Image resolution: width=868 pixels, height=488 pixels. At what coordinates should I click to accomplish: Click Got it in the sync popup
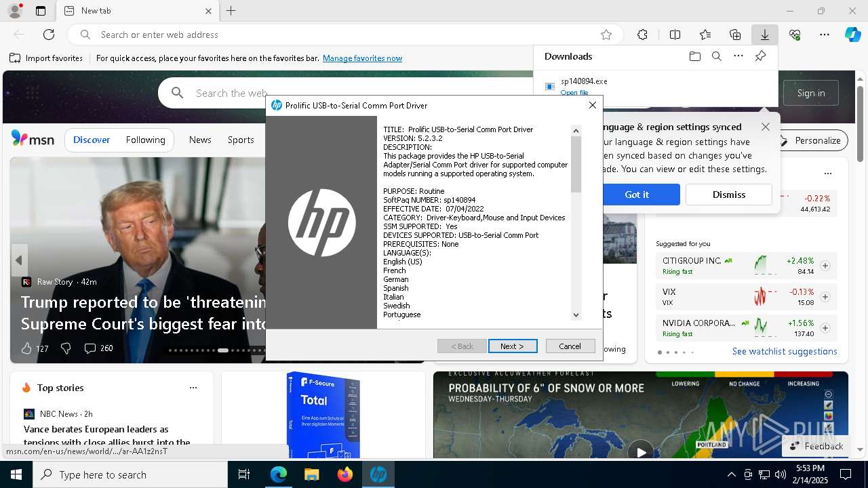pos(637,195)
